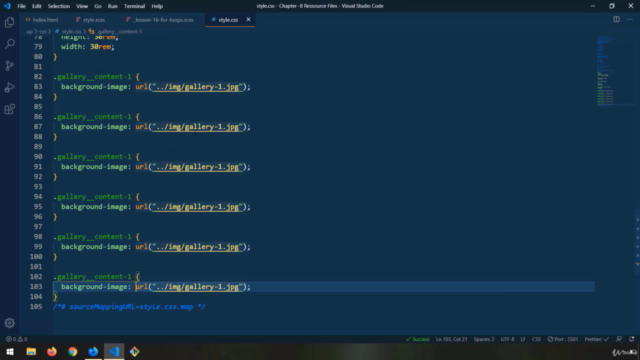Click line number 103 in the gutter
Viewport: 640px width, 360px height.
[x=36, y=287]
